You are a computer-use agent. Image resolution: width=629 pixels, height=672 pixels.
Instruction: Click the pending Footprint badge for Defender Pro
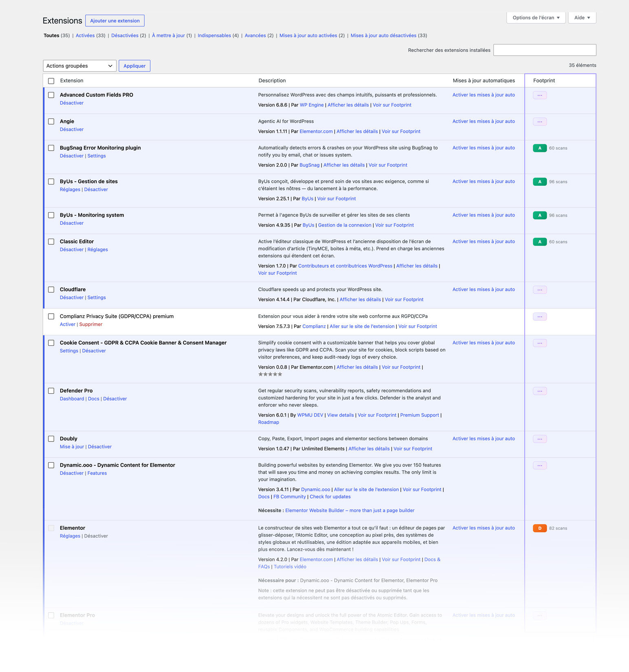point(540,391)
